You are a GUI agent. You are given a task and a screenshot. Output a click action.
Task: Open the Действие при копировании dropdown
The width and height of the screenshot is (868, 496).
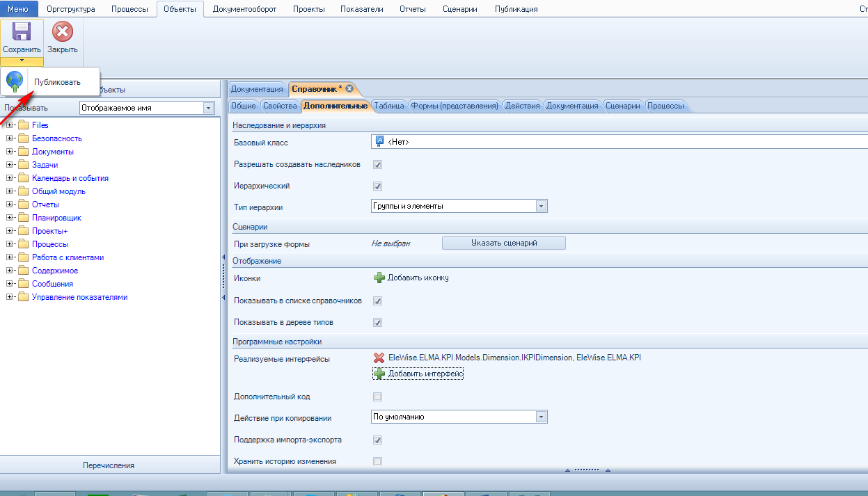tap(541, 417)
